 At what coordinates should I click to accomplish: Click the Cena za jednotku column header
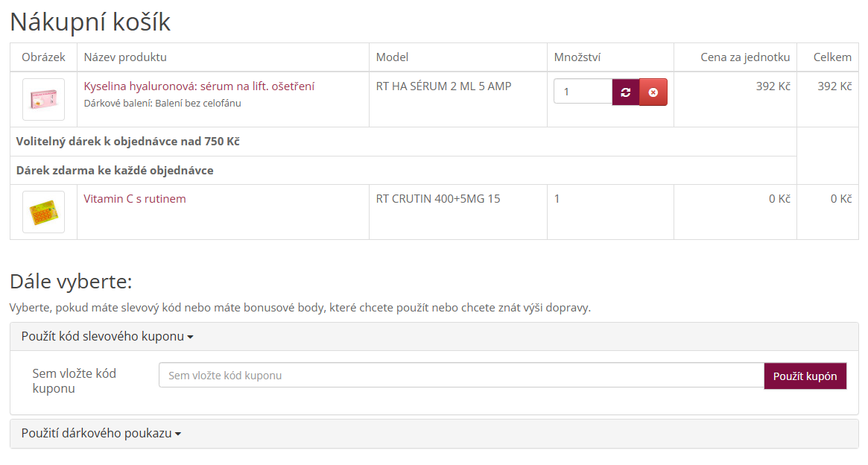[745, 57]
